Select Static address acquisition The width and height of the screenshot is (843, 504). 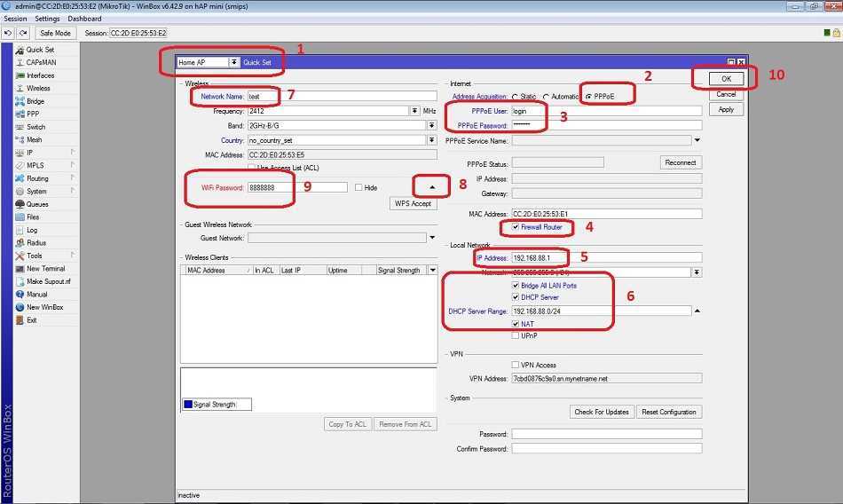pos(515,97)
